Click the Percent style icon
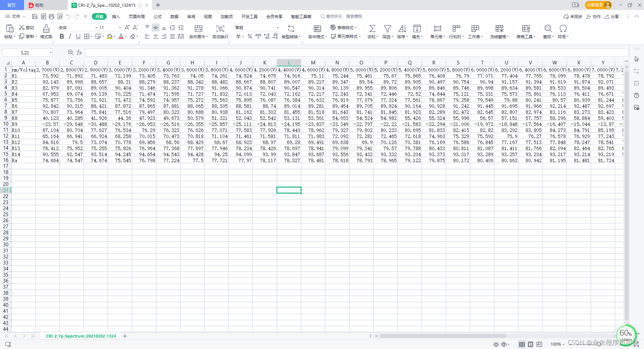 click(250, 36)
